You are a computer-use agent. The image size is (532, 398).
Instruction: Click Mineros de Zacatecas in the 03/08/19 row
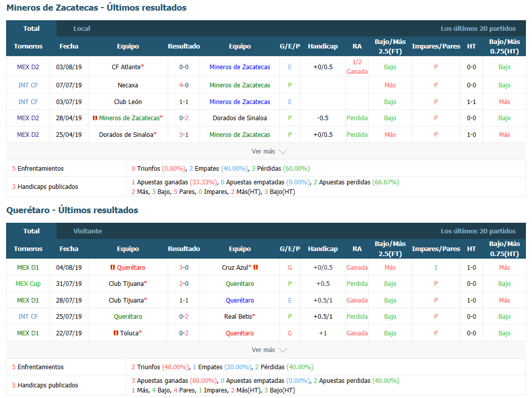240,67
